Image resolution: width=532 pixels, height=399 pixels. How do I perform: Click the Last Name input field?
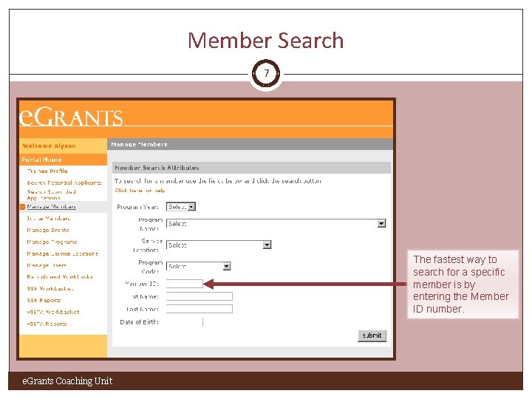pyautogui.click(x=199, y=309)
